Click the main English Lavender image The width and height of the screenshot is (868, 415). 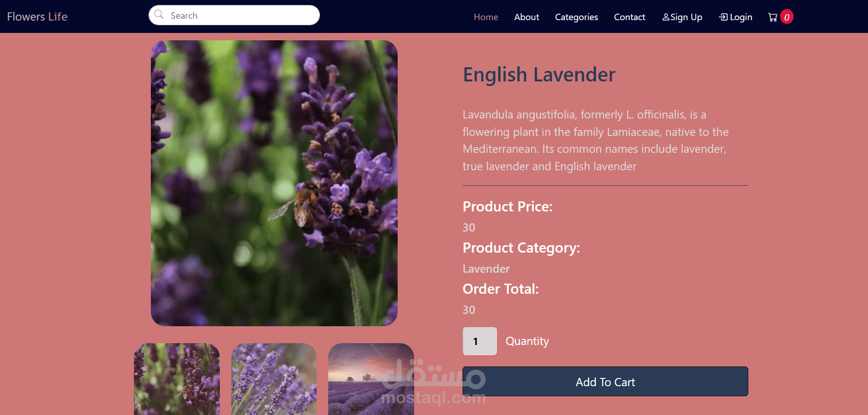coord(274,183)
